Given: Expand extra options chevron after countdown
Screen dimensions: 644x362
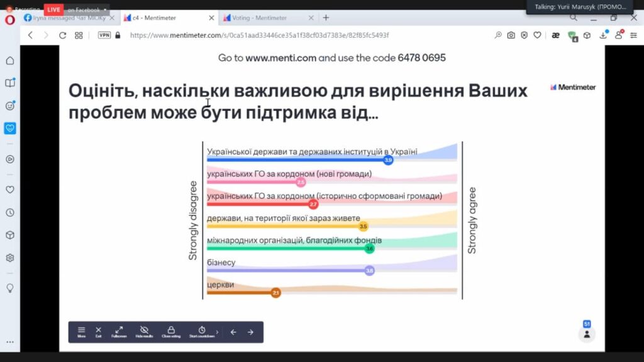Looking at the screenshot, I should click(218, 332).
